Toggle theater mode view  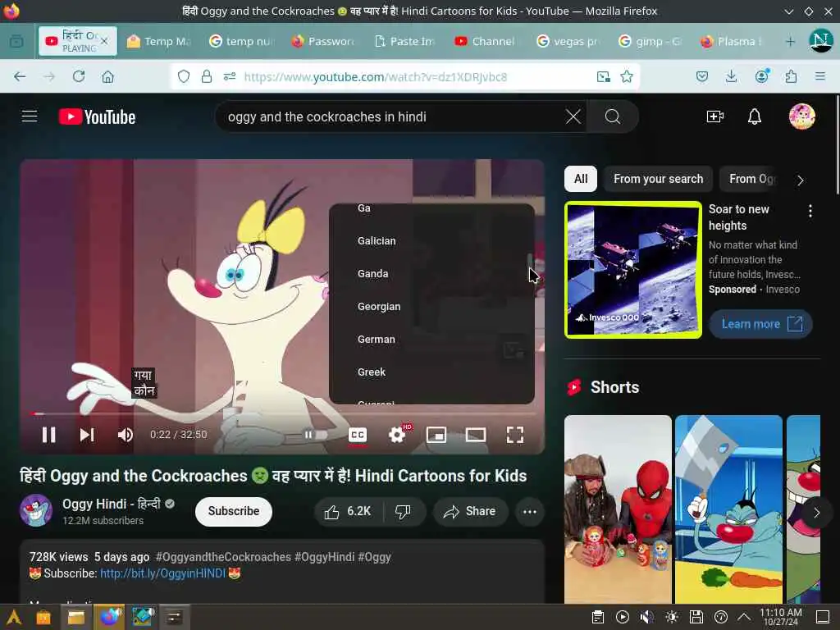[x=476, y=435]
